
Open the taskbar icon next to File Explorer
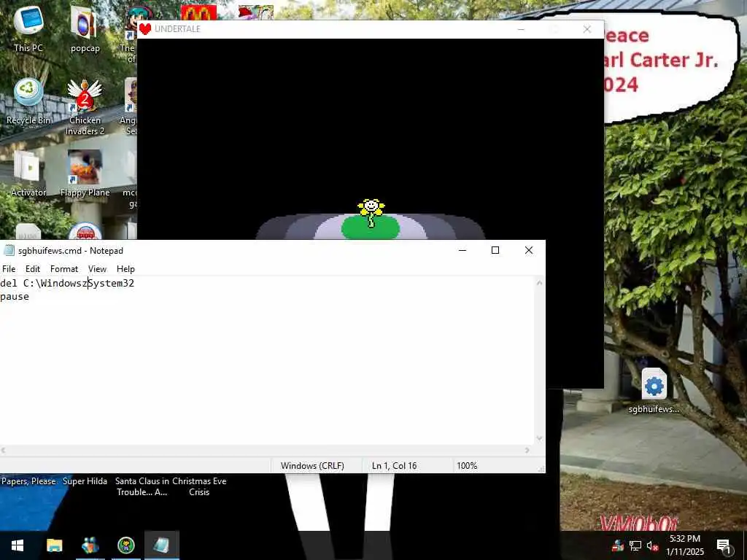tap(90, 545)
